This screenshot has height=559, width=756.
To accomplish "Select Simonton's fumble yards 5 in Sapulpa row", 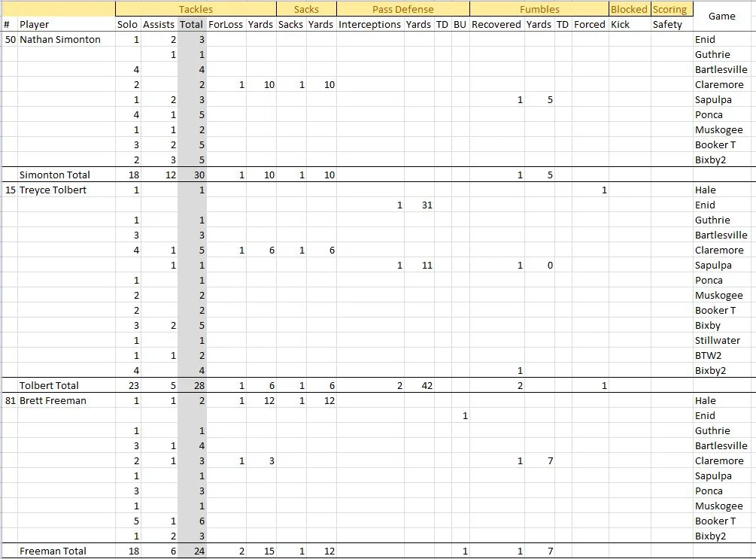I will point(539,100).
